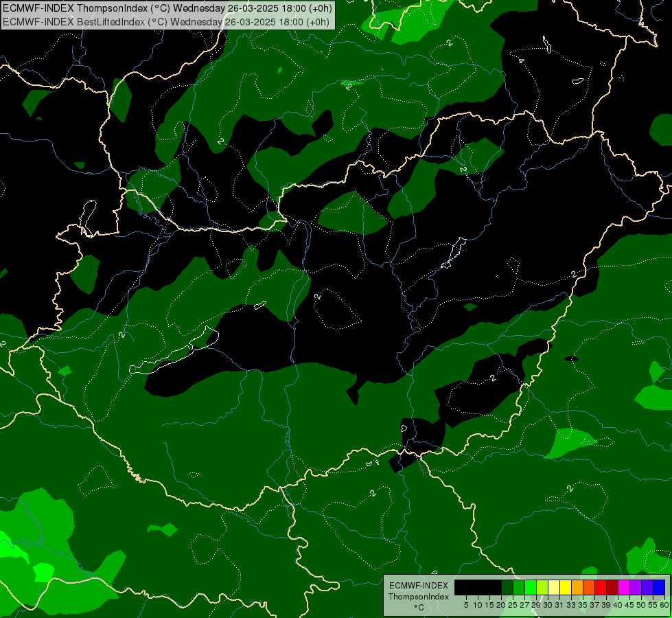Select the orange-red 35-37 legend swatch
Image resolution: width=672 pixels, height=618 pixels.
pyautogui.click(x=589, y=587)
